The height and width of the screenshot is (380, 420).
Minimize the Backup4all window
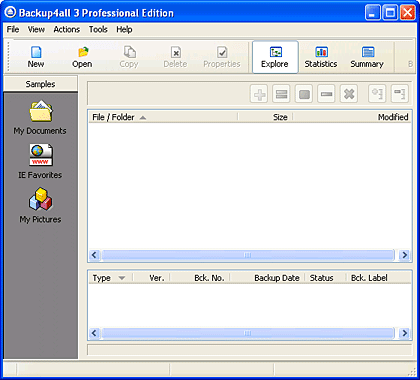pyautogui.click(x=373, y=13)
